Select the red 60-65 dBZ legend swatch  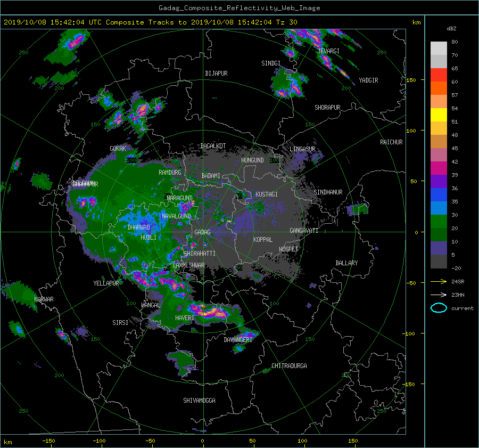click(x=439, y=75)
